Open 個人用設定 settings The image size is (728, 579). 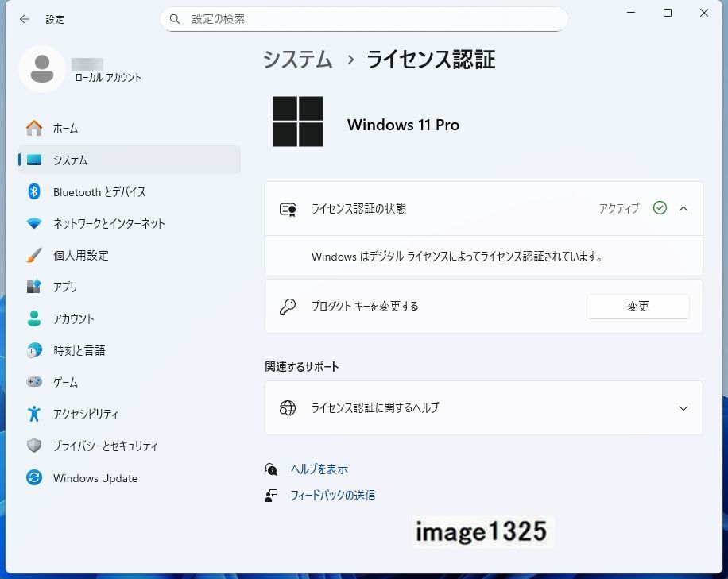coord(129,255)
